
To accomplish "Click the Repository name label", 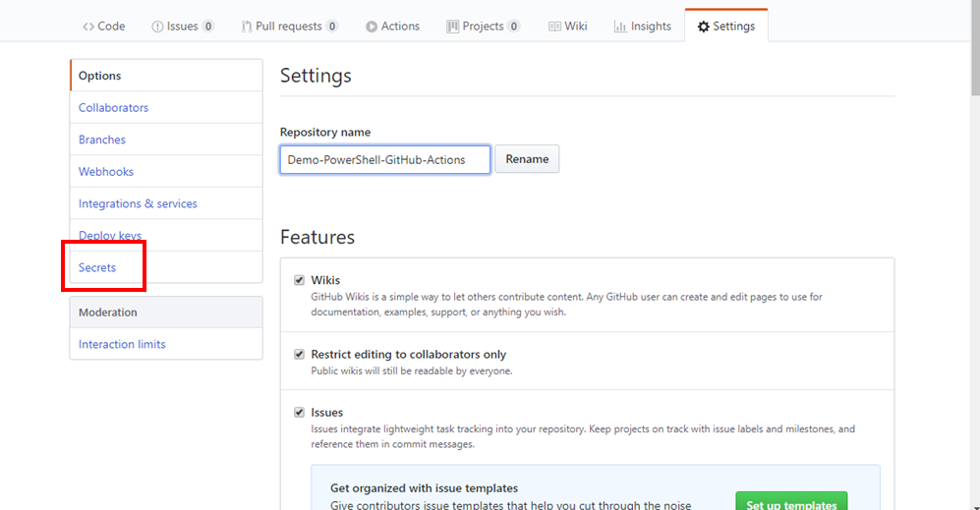I will (x=325, y=132).
